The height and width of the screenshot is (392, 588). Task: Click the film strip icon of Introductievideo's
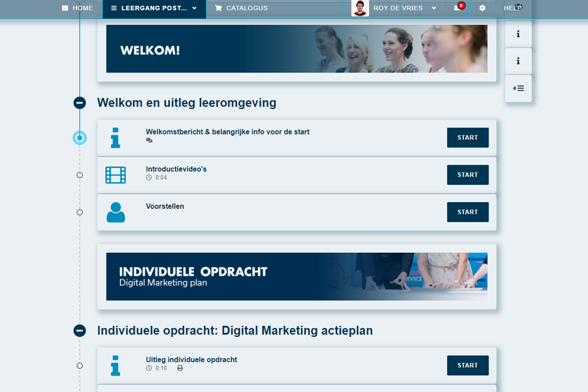116,175
